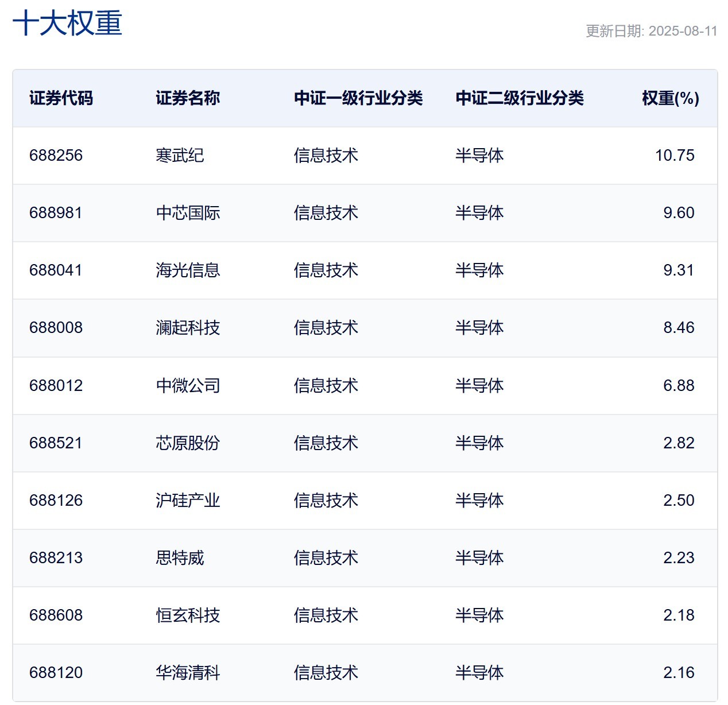This screenshot has width=728, height=705.
Task: Select security code 688120
Action: click(x=56, y=672)
